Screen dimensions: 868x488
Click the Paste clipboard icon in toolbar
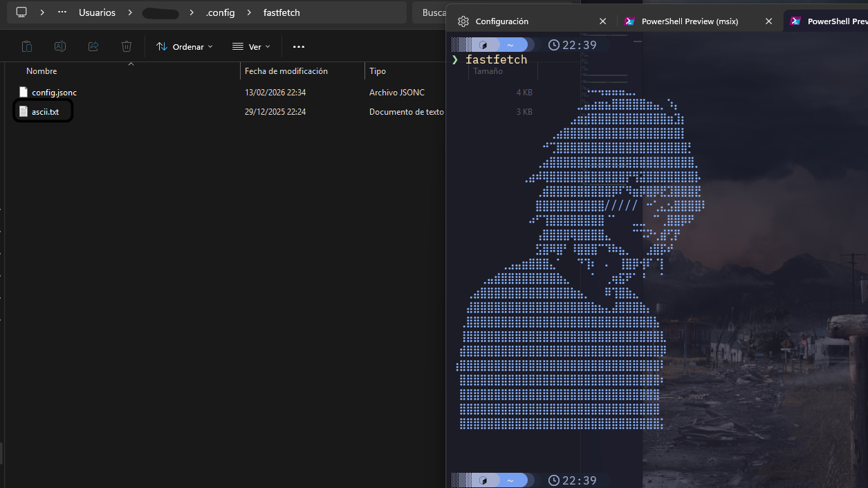[27, 46]
